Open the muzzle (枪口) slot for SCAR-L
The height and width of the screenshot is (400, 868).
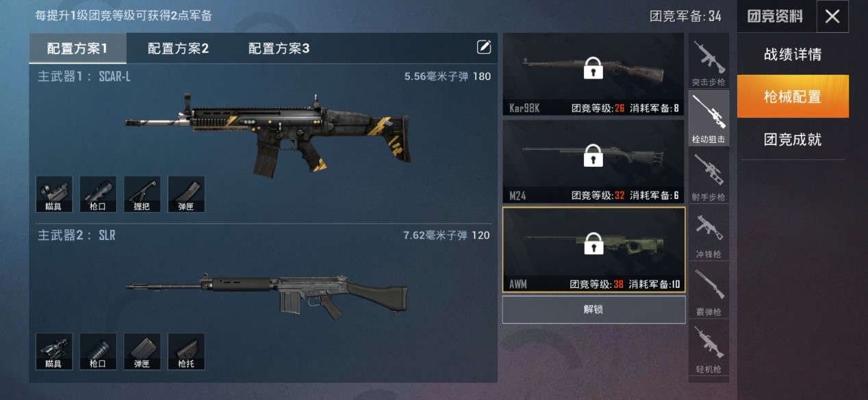coord(98,194)
